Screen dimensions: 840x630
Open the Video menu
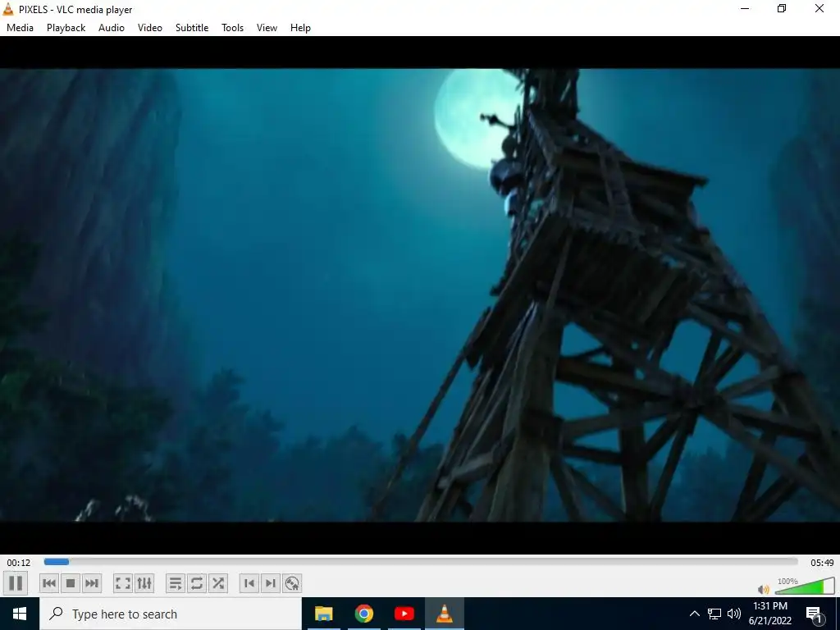(150, 28)
